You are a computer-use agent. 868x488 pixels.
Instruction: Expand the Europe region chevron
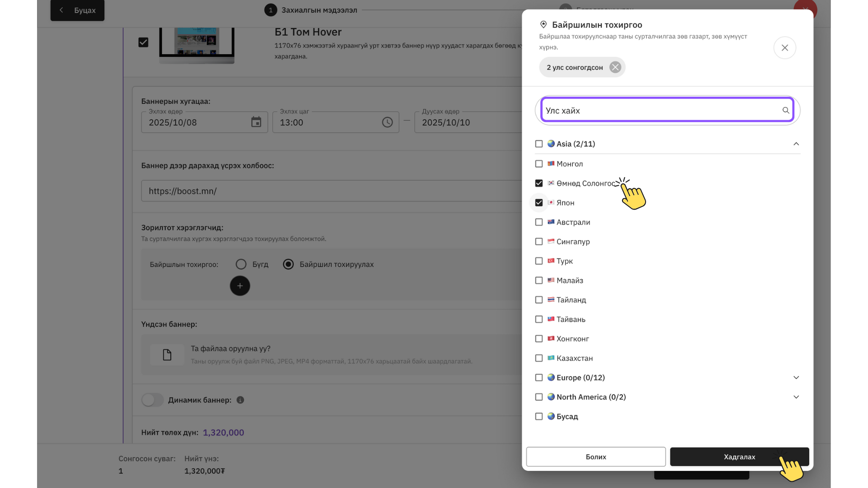[796, 377]
